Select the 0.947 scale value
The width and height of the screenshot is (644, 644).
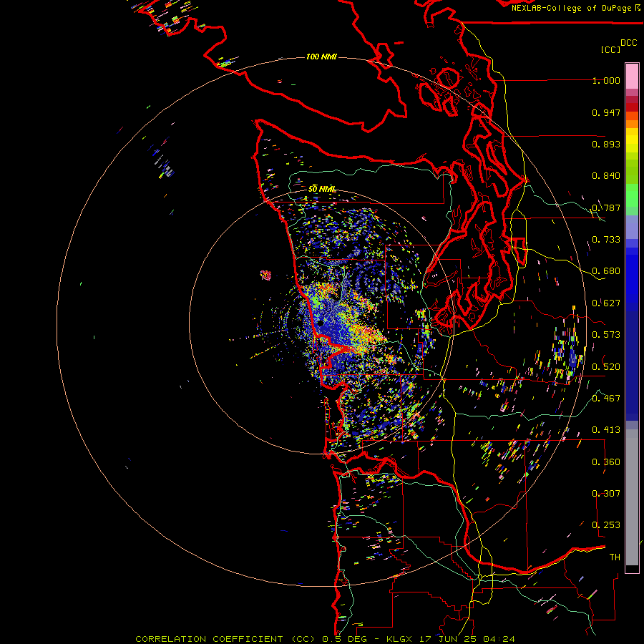click(606, 112)
